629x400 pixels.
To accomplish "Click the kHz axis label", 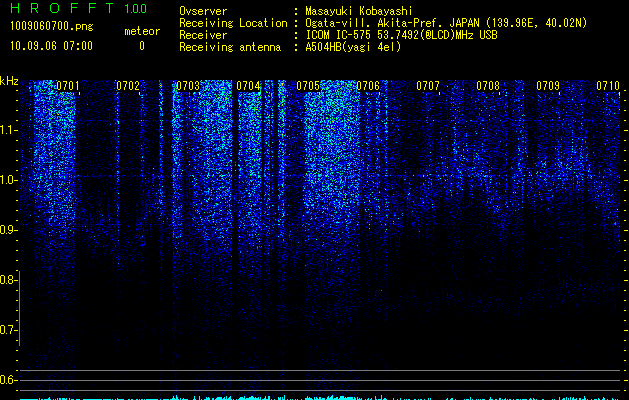I will (9, 81).
